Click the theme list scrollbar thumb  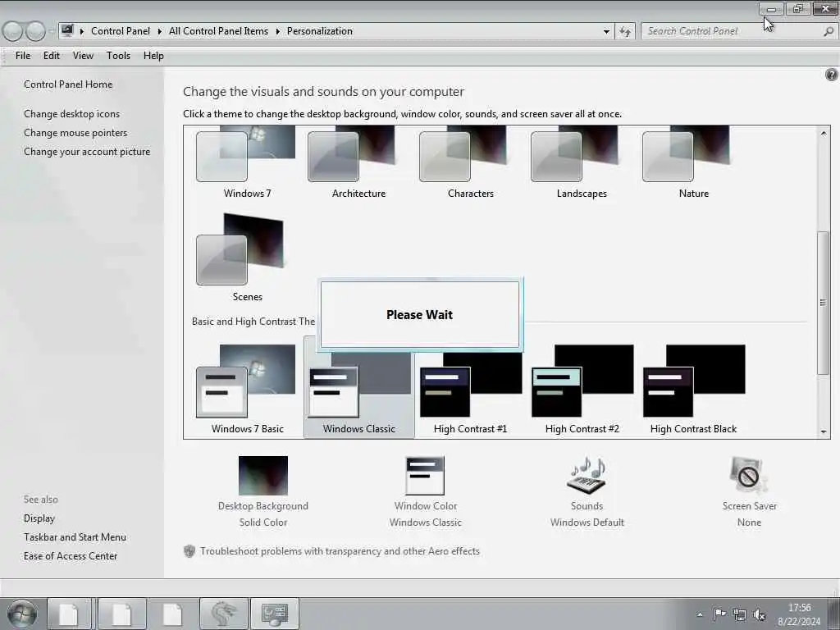tap(824, 303)
